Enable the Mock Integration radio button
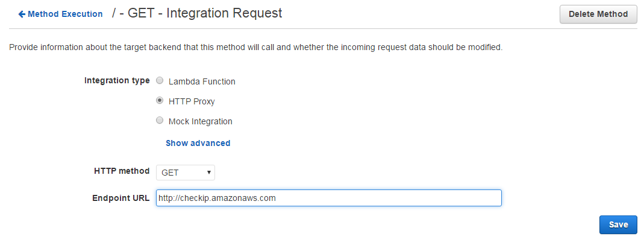 pos(160,121)
